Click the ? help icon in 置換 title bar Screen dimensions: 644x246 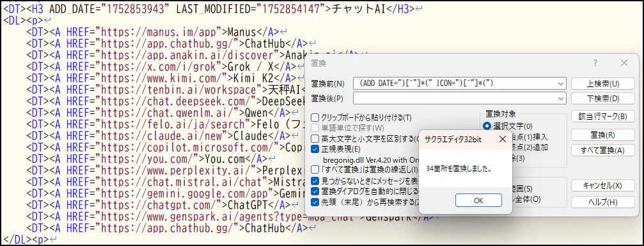click(x=595, y=63)
